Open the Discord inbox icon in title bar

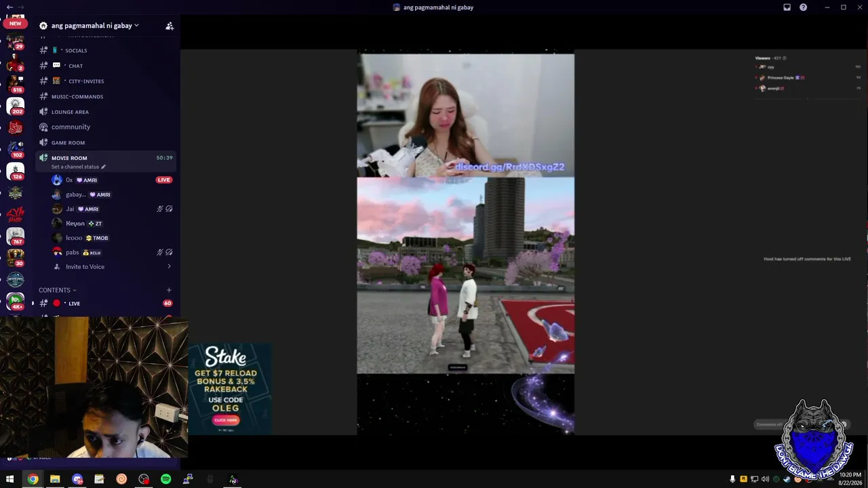coord(787,7)
